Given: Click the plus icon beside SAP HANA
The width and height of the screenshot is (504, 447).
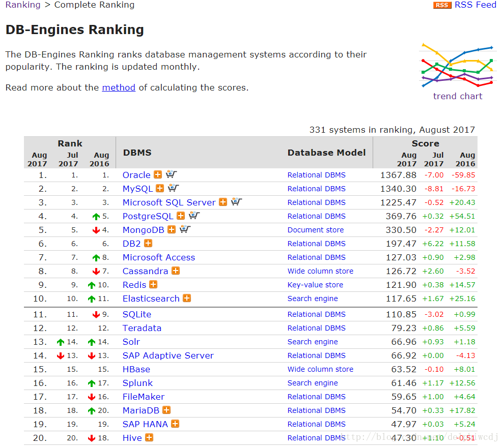Looking at the screenshot, I should pyautogui.click(x=175, y=424).
